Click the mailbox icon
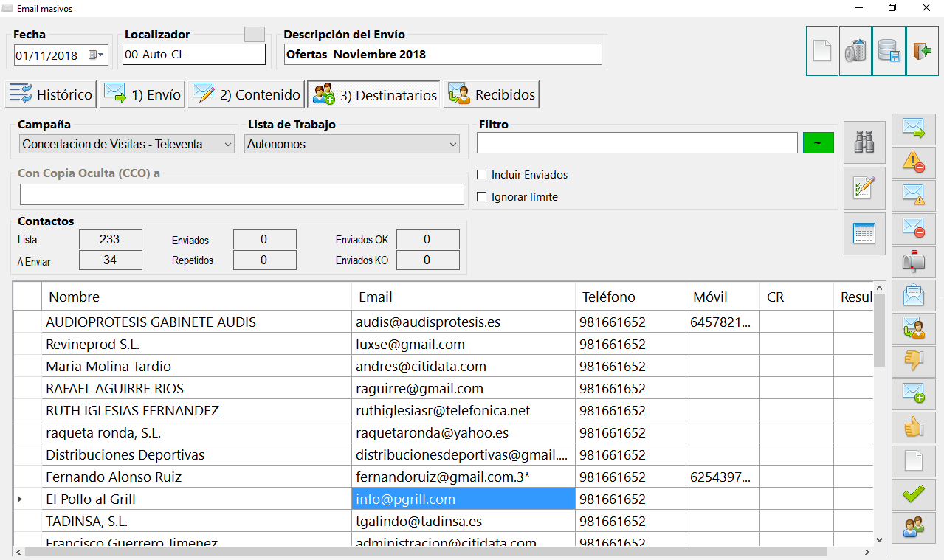Image resolution: width=944 pixels, height=560 pixels. click(x=914, y=263)
